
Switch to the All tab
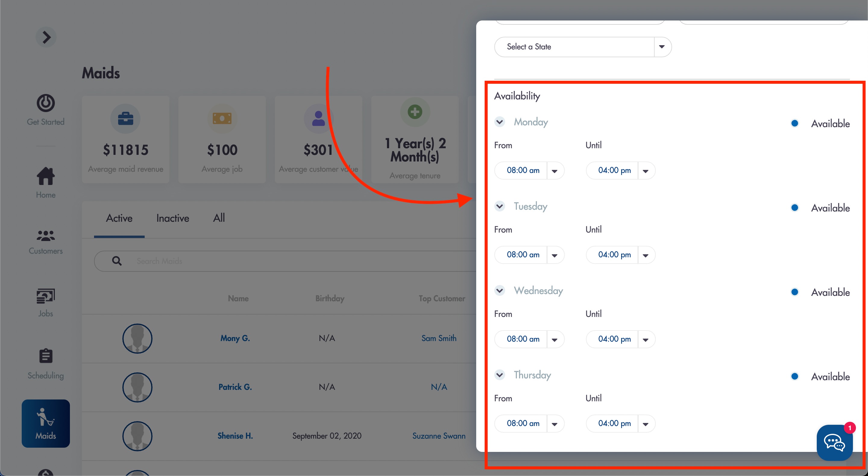219,218
